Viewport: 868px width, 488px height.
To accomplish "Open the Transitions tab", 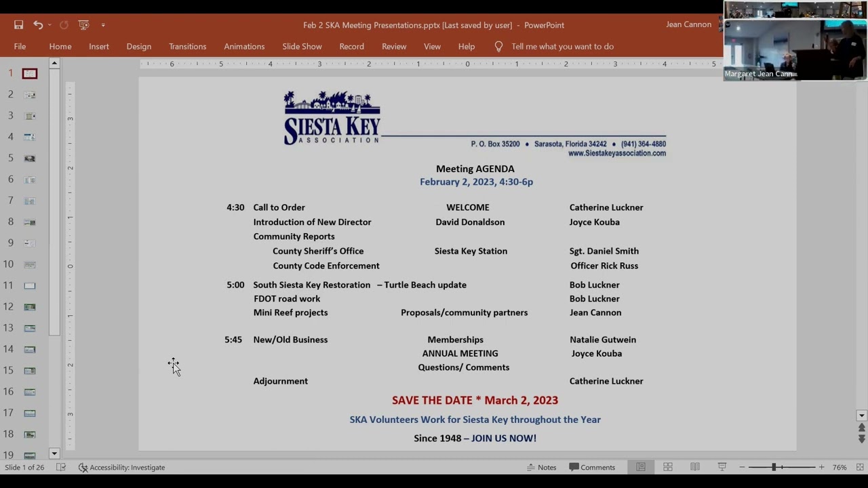I will 188,47.
